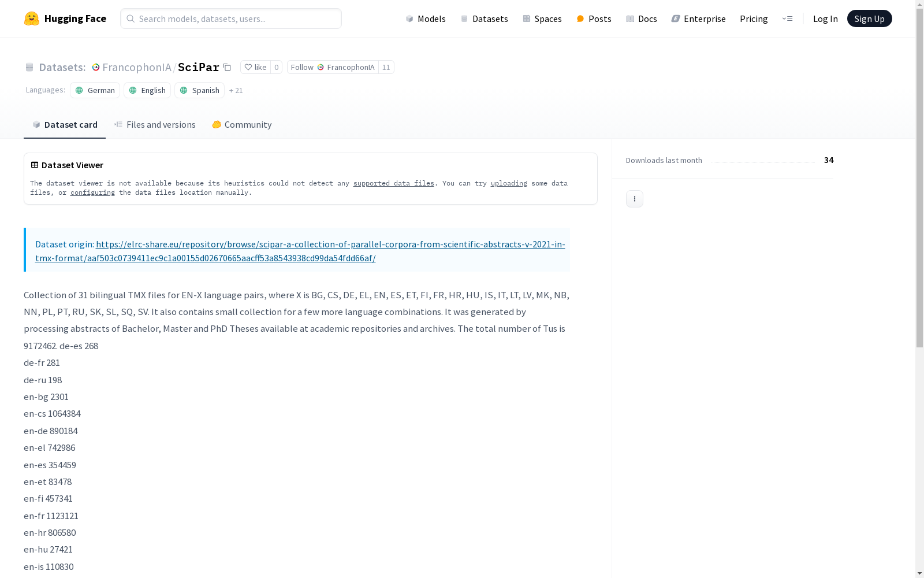The width and height of the screenshot is (924, 578).
Task: Click the FrancophonIA organization avatar icon
Action: point(96,67)
